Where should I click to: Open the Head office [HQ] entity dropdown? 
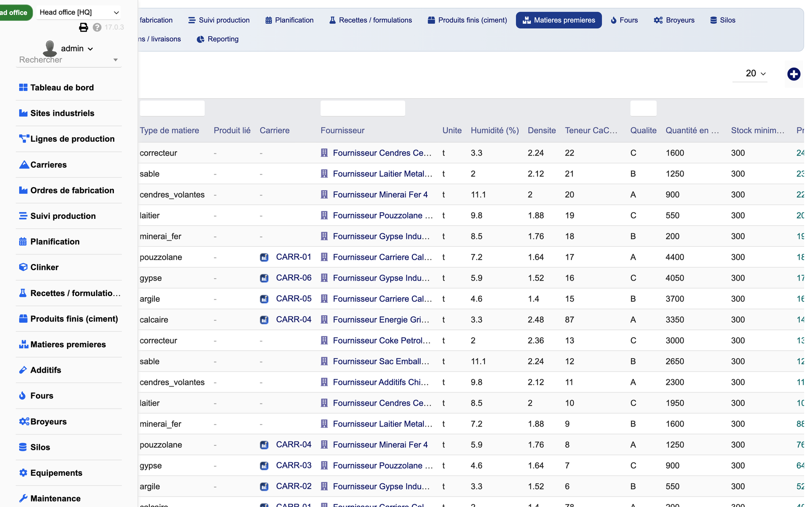tap(78, 13)
